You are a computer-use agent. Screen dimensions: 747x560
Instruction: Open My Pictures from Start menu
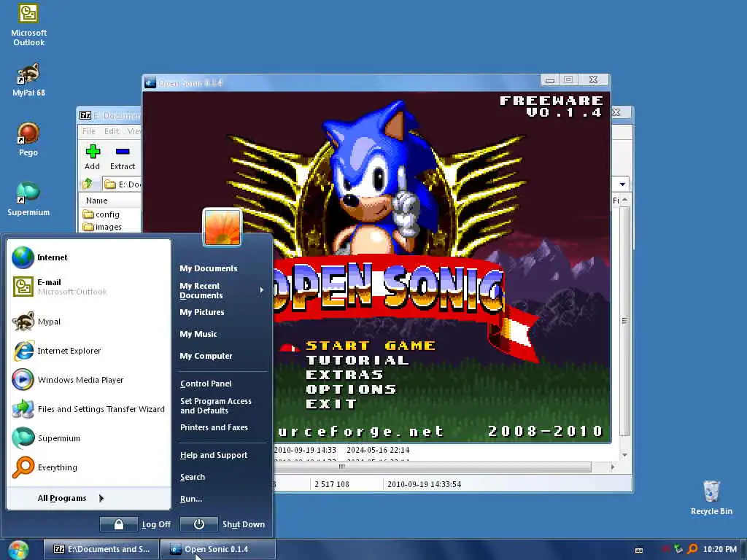(x=202, y=312)
